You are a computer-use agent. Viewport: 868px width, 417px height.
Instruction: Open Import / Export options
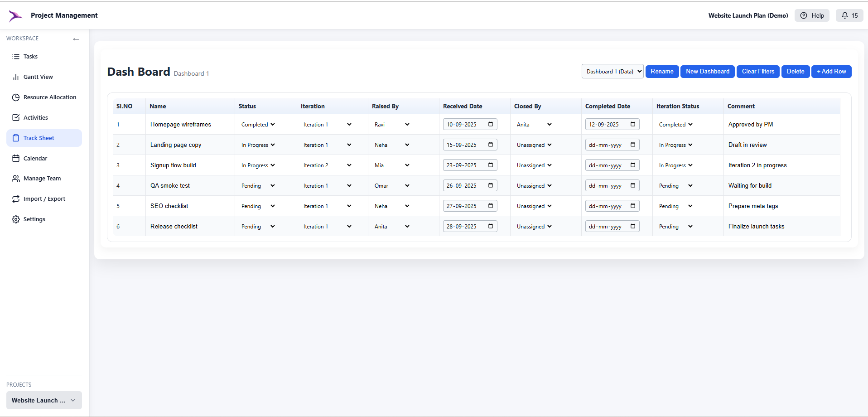[x=44, y=199]
